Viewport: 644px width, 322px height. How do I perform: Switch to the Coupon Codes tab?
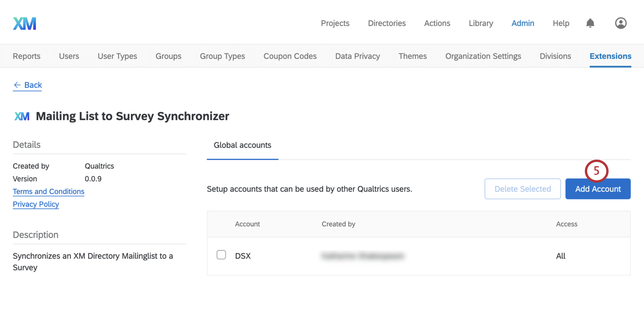290,56
